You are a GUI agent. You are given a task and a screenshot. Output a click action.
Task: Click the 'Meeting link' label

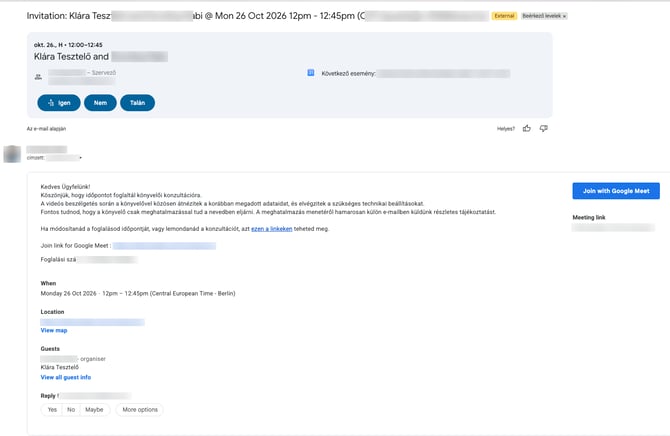tap(589, 218)
